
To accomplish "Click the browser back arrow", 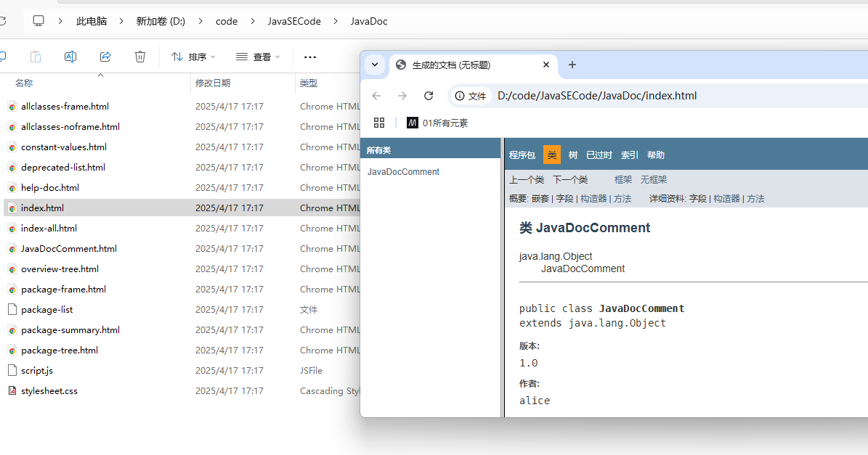I will 376,96.
